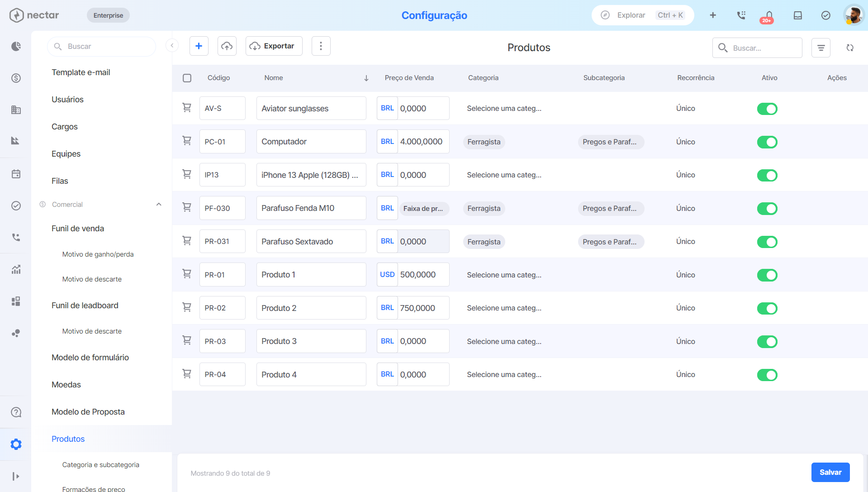Open Usuários settings
Viewport: 868px width, 492px height.
click(x=67, y=100)
